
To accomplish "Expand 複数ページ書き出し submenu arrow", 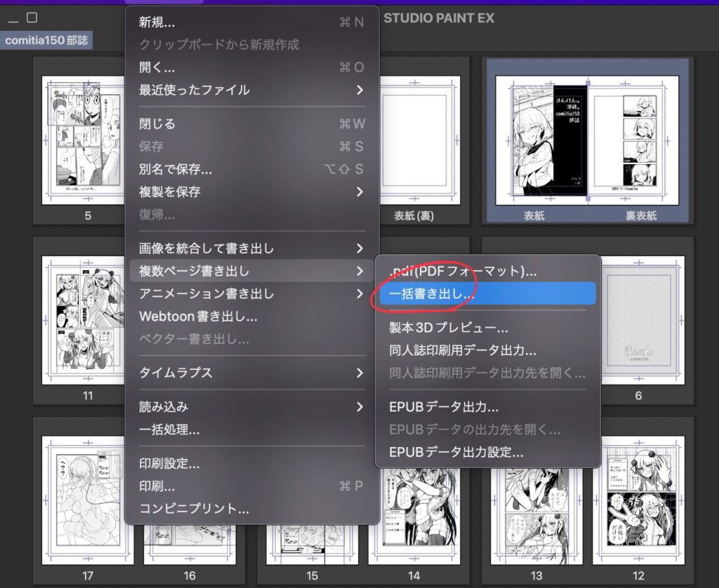I will [360, 271].
